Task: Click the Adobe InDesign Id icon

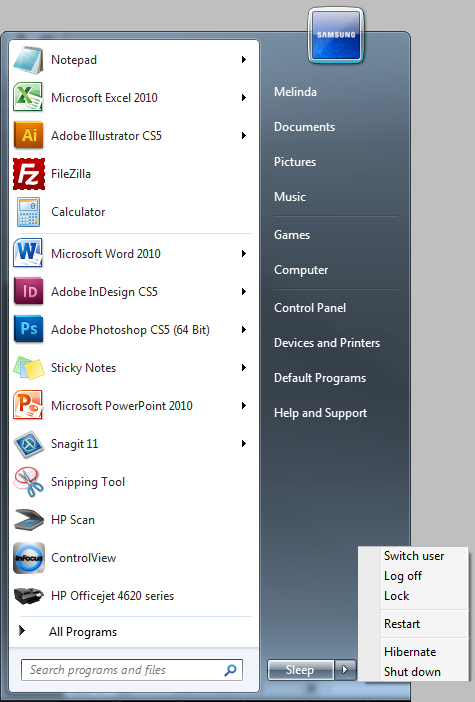Action: (29, 291)
